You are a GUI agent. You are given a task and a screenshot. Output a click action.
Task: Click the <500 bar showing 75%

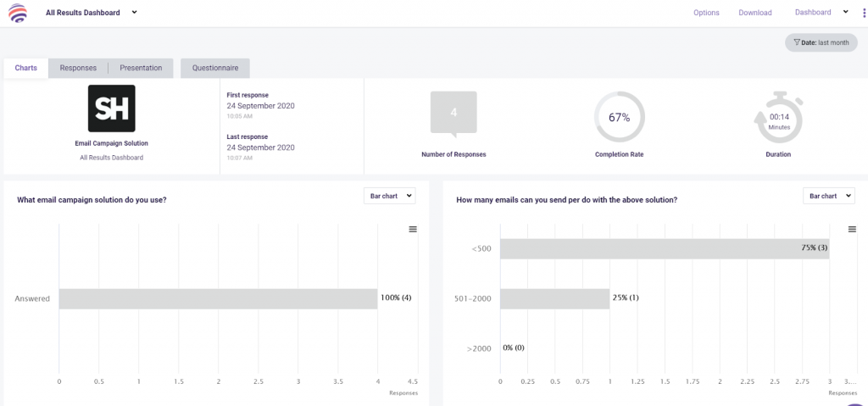click(x=664, y=248)
